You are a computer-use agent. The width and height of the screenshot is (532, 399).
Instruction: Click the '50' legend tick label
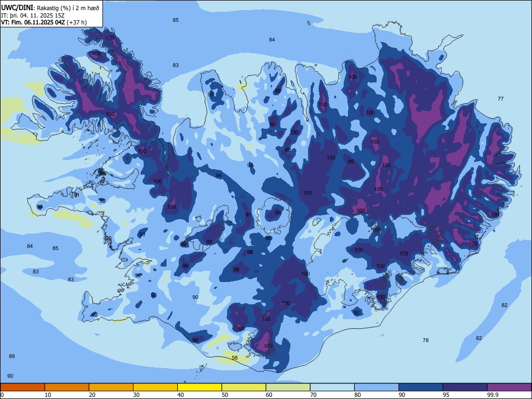point(225,395)
